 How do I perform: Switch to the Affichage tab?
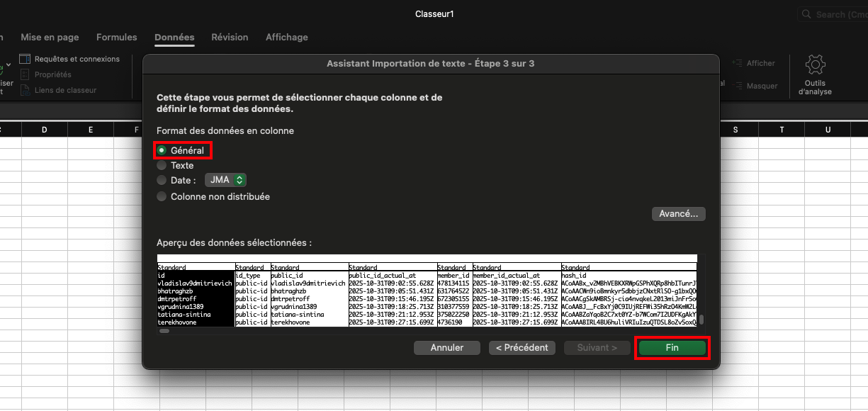(x=286, y=37)
